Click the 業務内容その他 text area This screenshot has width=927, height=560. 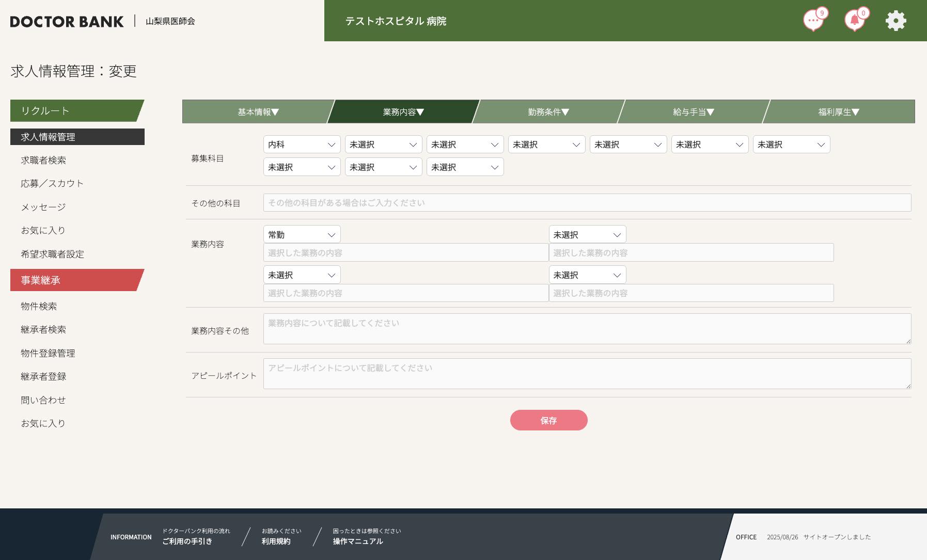pos(587,329)
